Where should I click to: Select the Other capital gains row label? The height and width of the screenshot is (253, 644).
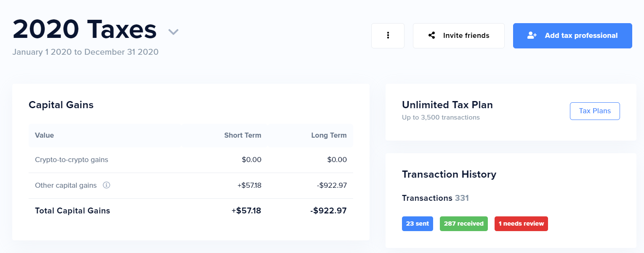coord(66,185)
